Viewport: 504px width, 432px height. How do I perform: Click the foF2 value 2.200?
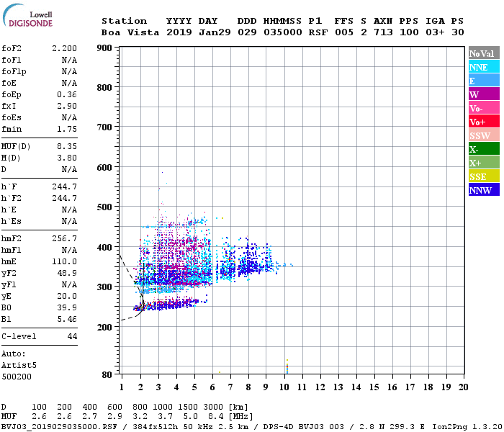tap(64, 48)
